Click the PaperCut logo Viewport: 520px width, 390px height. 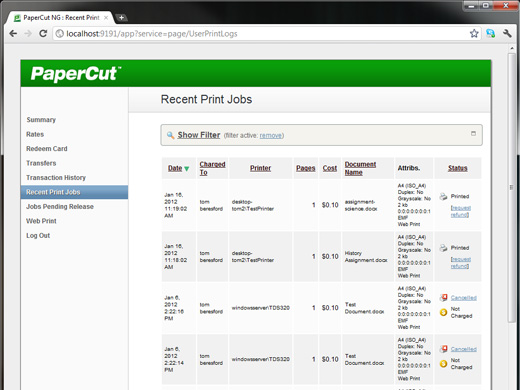(76, 74)
